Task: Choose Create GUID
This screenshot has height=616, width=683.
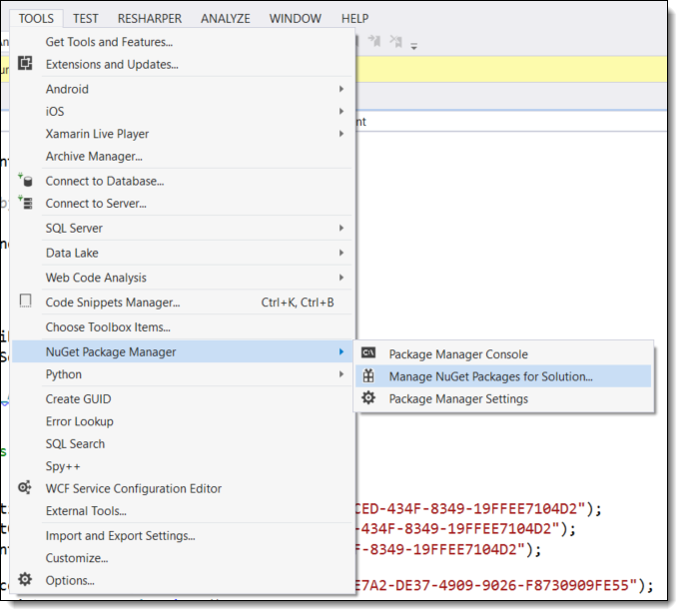Action: pos(182,399)
